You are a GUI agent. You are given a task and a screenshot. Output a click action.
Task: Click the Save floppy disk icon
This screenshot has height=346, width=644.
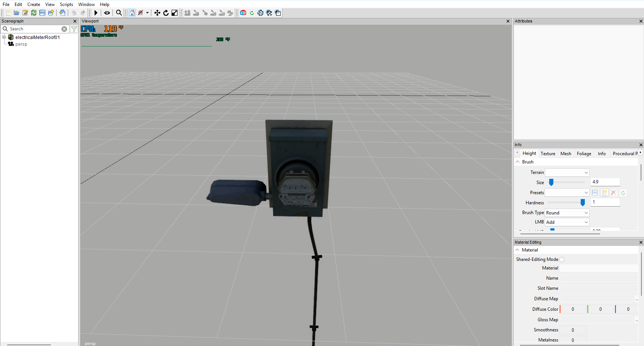click(42, 13)
